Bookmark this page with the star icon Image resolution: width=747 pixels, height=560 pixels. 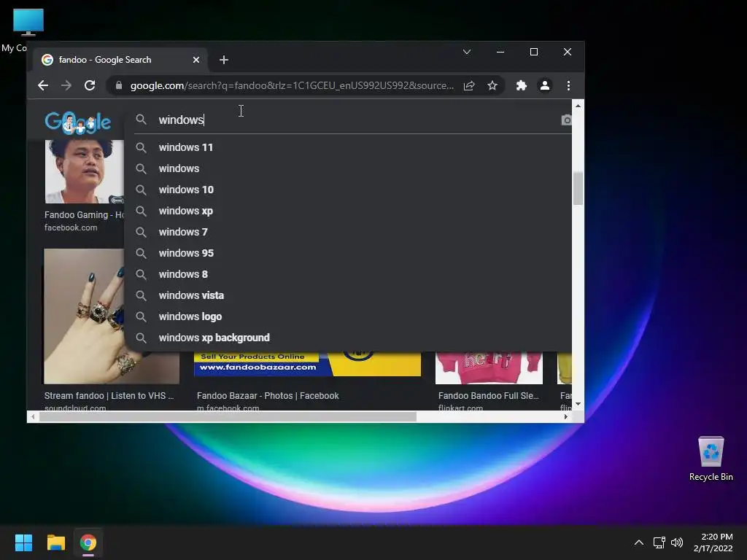point(492,86)
